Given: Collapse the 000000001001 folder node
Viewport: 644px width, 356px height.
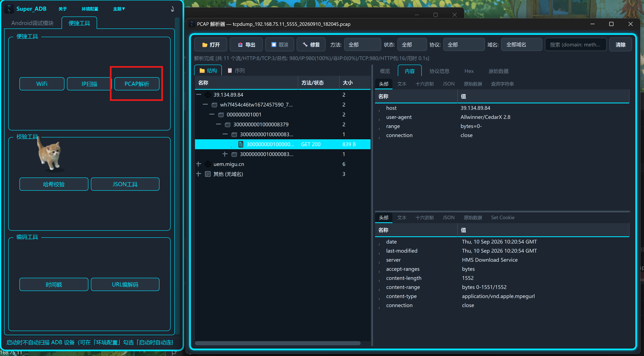Looking at the screenshot, I should point(212,114).
